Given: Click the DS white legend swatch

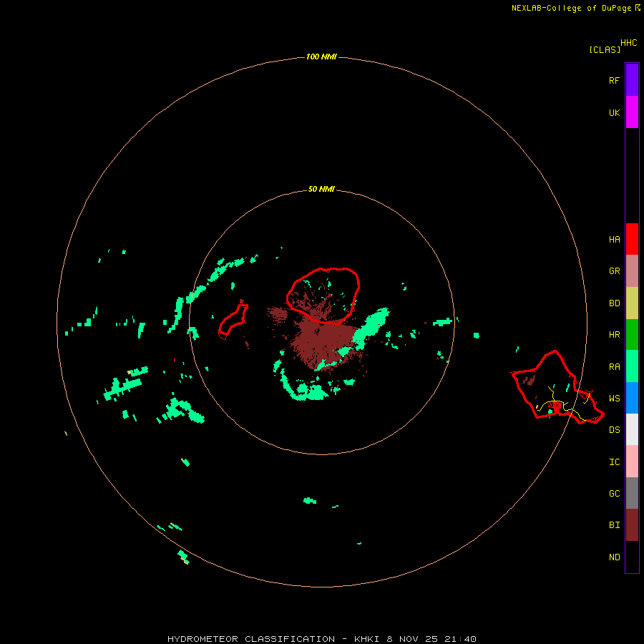Looking at the screenshot, I should click(x=632, y=429).
